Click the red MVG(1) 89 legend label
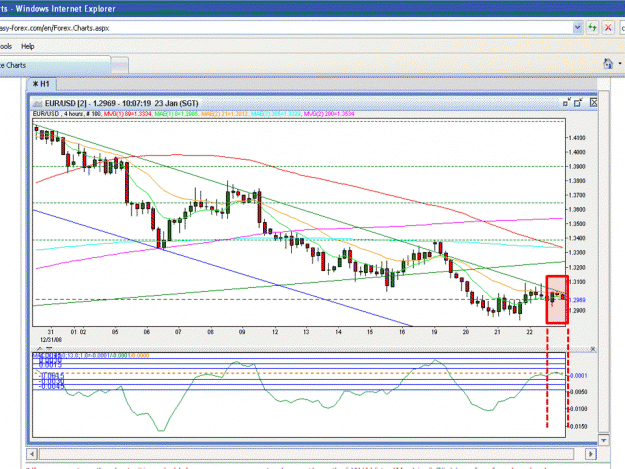Viewport: 625px width, 469px height. (127, 114)
